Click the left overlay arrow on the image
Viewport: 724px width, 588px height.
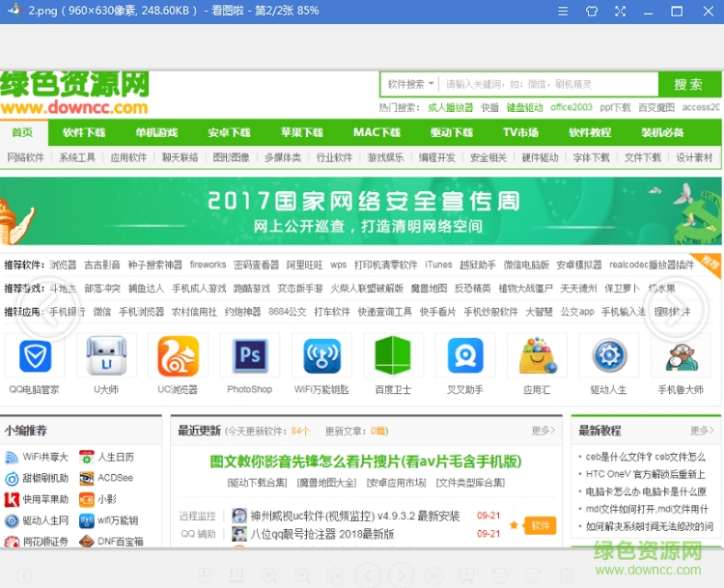47,310
